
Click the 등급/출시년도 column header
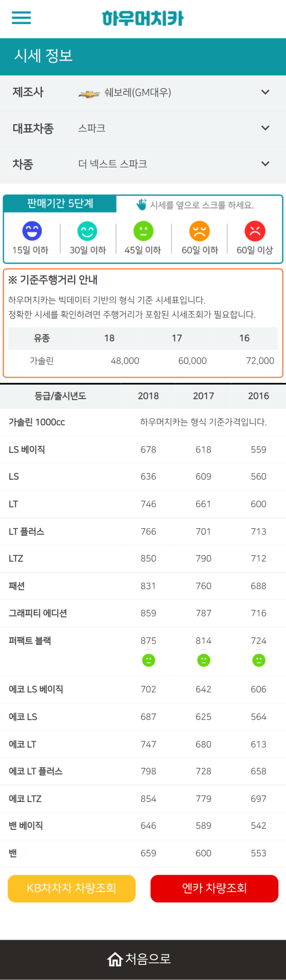[x=60, y=396]
